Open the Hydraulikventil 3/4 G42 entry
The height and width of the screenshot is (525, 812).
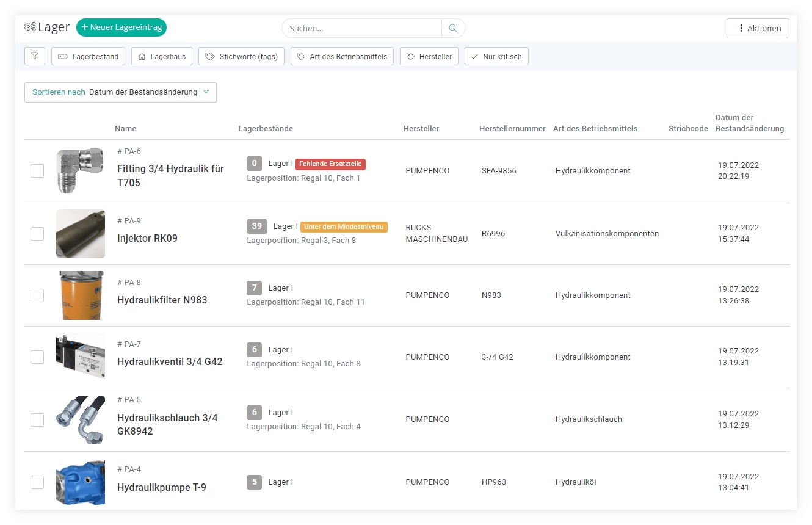coord(170,361)
